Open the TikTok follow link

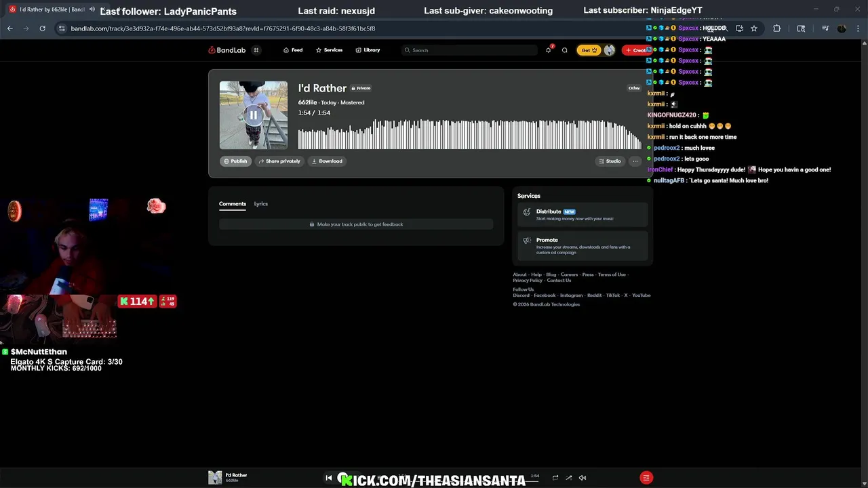[x=613, y=296]
